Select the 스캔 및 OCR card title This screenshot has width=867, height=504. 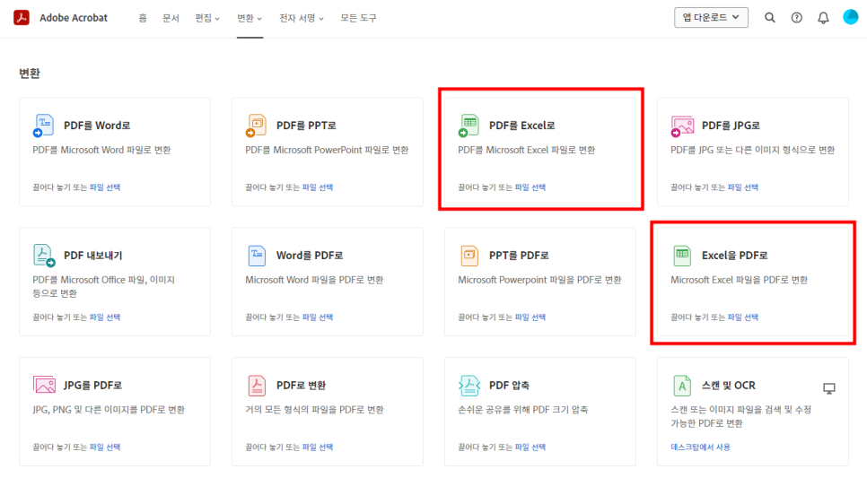[729, 386]
